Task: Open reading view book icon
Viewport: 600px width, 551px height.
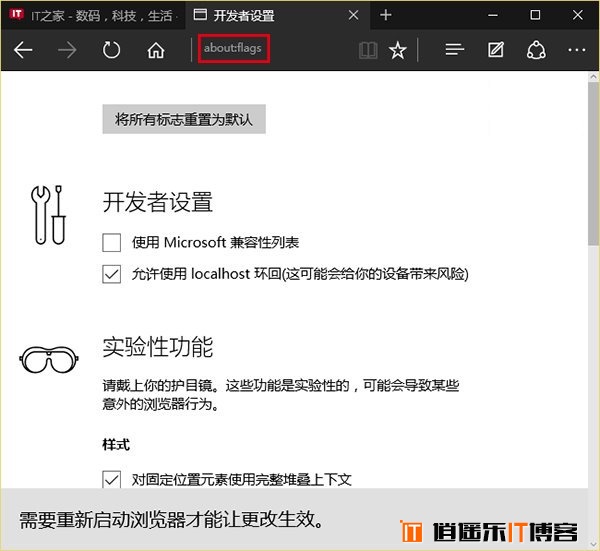Action: (x=368, y=50)
